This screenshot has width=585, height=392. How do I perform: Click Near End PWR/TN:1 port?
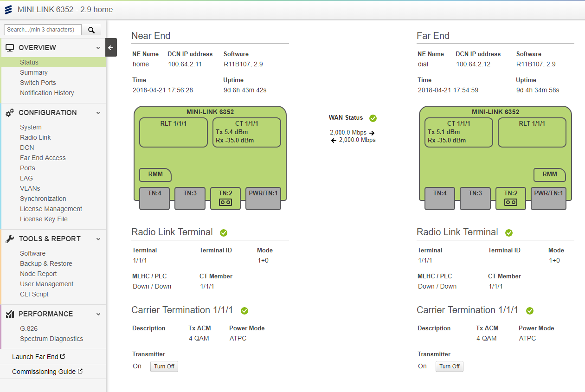pyautogui.click(x=263, y=199)
